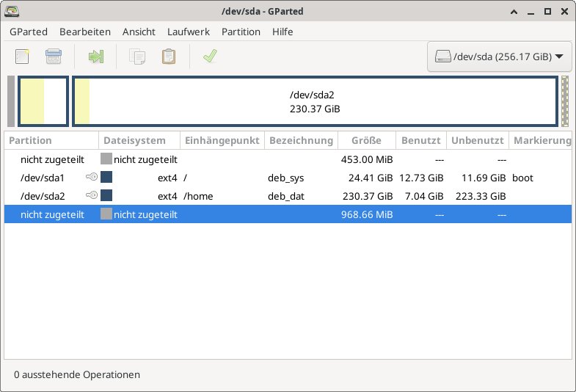Open the Partition menu
Screen dimensions: 576x392
click(241, 32)
